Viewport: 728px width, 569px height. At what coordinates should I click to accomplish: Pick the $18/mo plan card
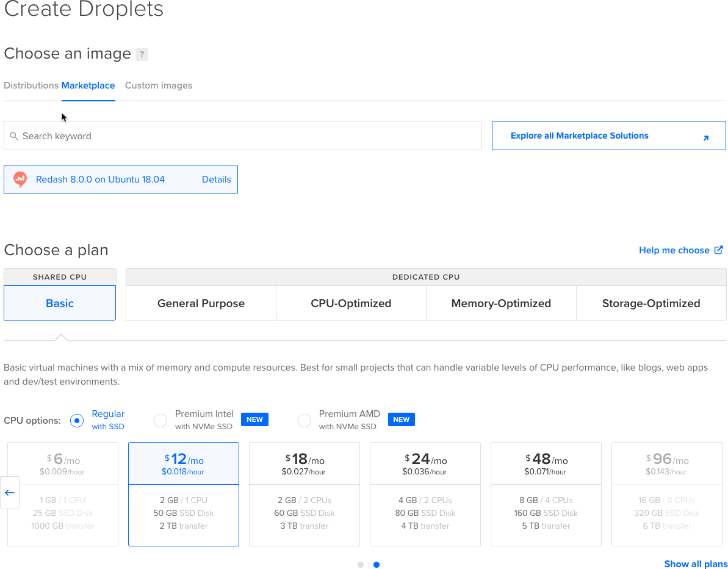(305, 495)
